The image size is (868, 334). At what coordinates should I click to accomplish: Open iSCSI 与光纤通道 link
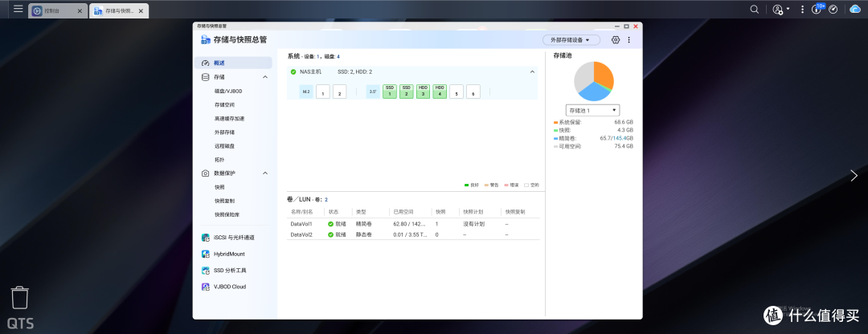click(x=234, y=237)
